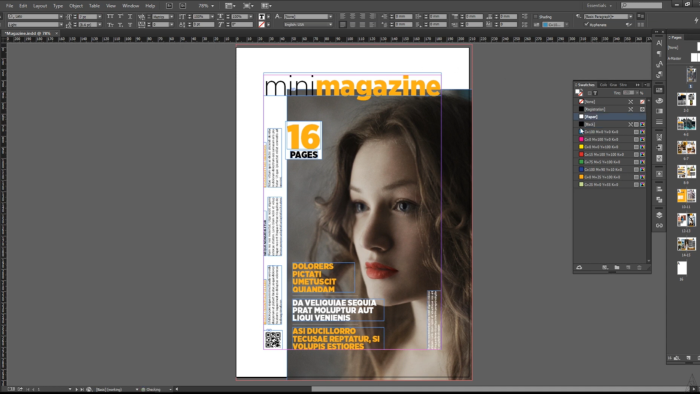Toggle Small Caps formatting
The image size is (700, 394).
coord(110,25)
